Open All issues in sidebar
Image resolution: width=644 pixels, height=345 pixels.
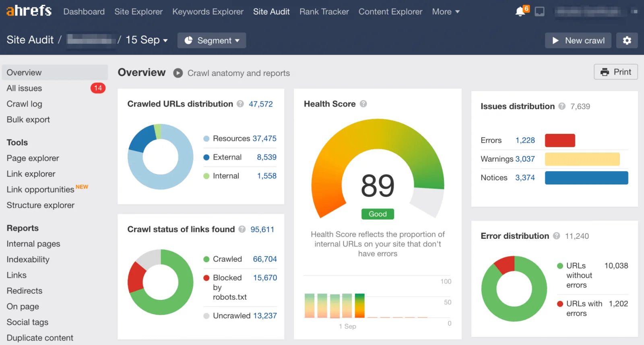pos(24,88)
